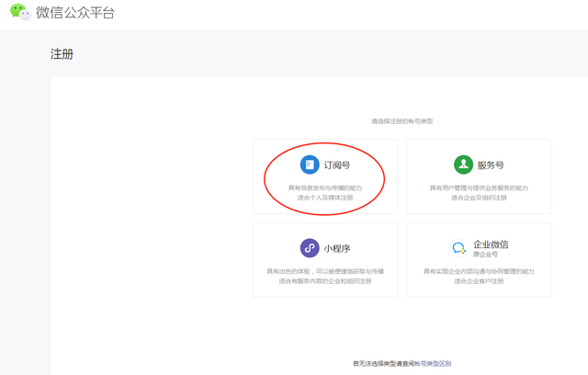Viewport: 588px width, 375px height.
Task: Click 适合个人及媒体注册 text
Action: click(x=325, y=198)
